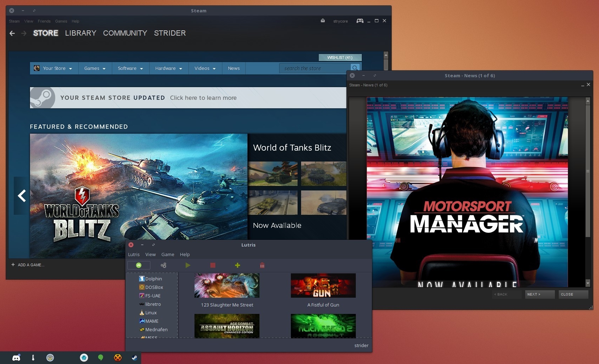
Task: Click the Lutris connect account toolbar icon
Action: [139, 265]
